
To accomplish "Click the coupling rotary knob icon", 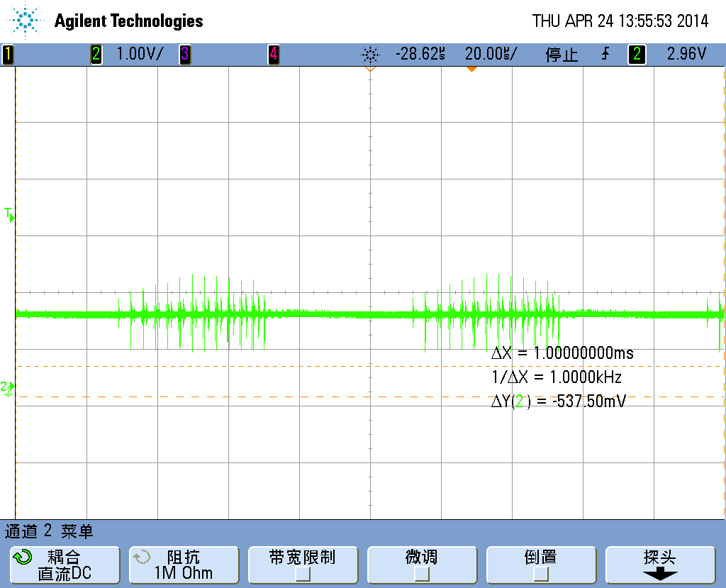I will tap(22, 557).
